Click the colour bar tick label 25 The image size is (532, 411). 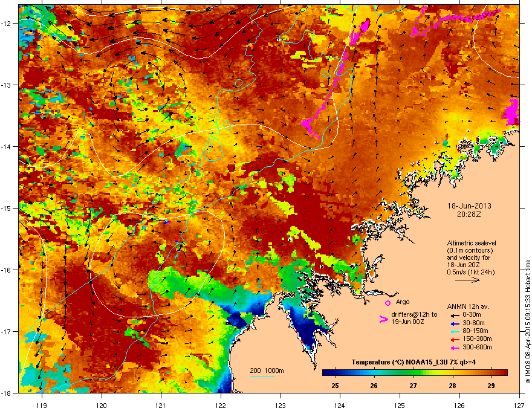point(335,386)
